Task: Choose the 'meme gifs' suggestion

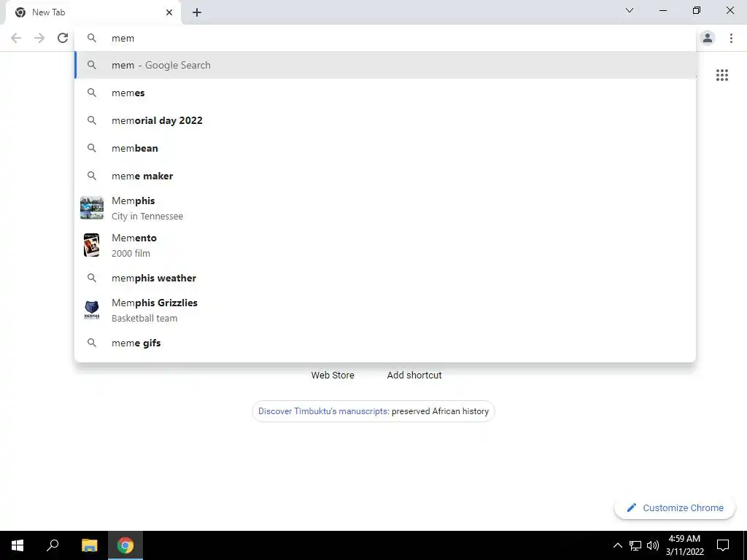Action: tap(385, 343)
